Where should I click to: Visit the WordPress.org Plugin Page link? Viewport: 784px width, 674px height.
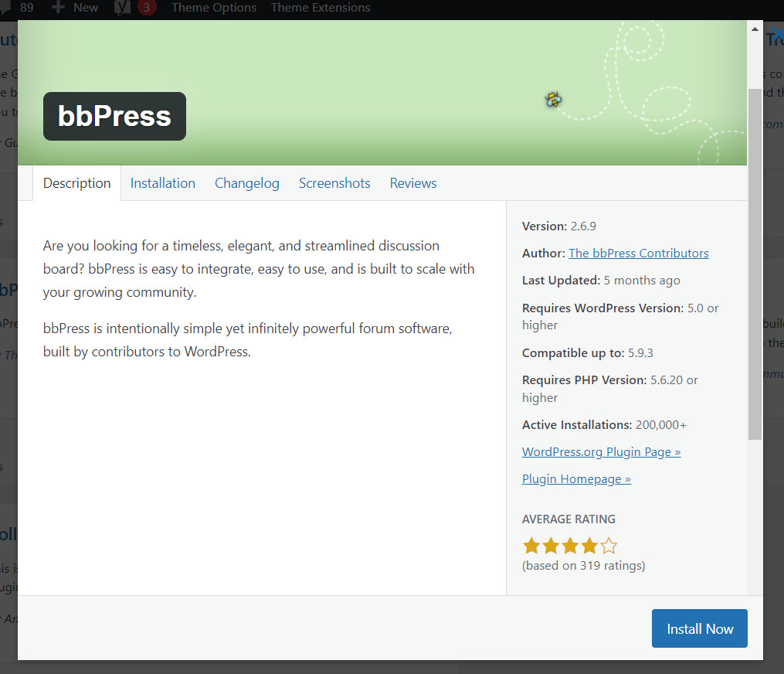click(602, 452)
